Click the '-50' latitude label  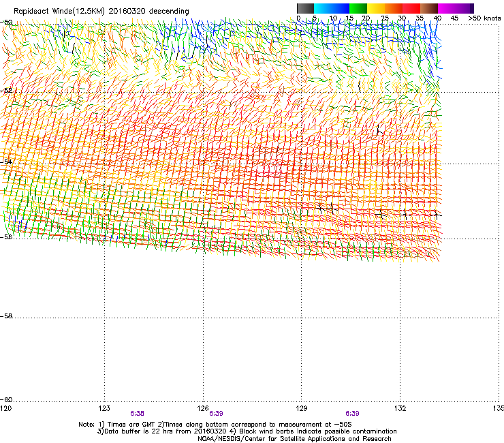[x=6, y=22]
